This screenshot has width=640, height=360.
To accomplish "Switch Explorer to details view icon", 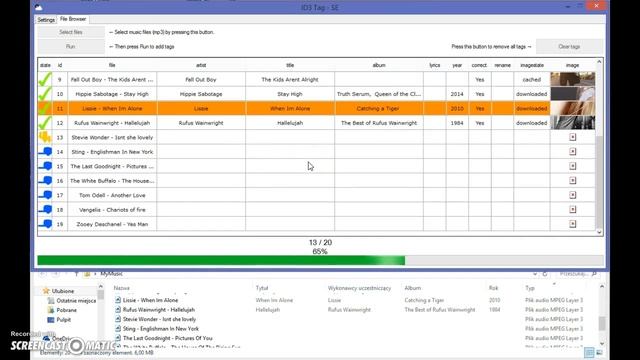I will pyautogui.click(x=589, y=352).
